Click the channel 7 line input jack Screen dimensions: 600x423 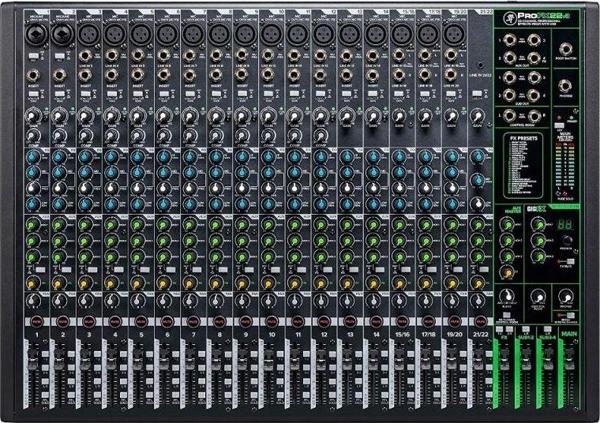point(190,56)
